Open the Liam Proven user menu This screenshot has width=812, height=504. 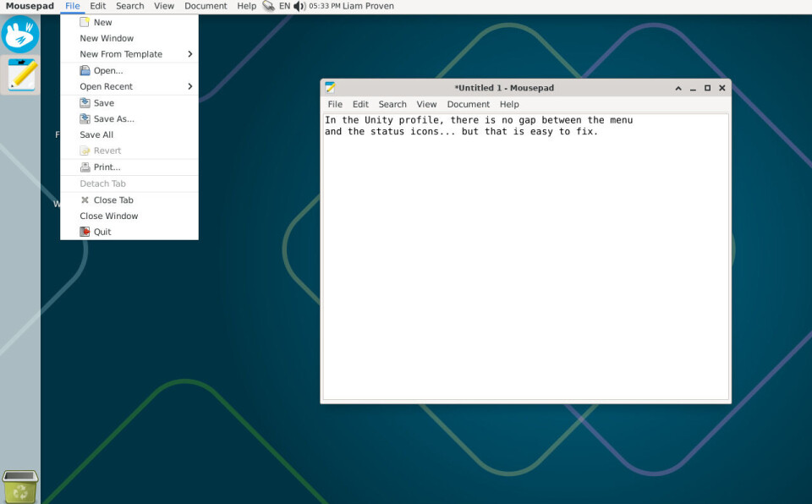click(x=368, y=6)
